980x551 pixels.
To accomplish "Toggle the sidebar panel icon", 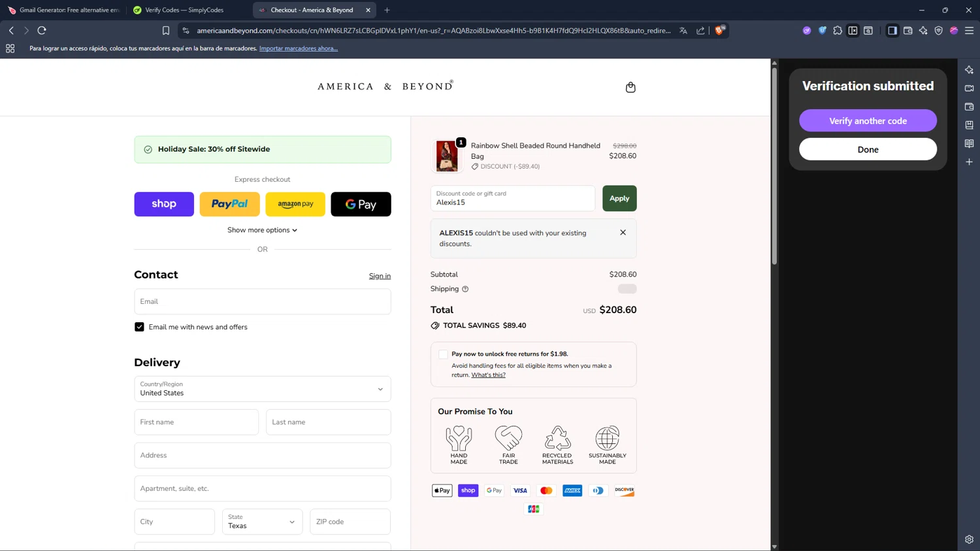I will click(x=892, y=31).
